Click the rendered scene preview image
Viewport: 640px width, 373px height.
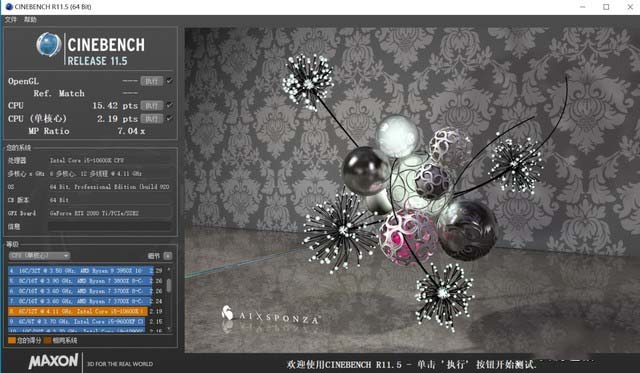(x=412, y=190)
